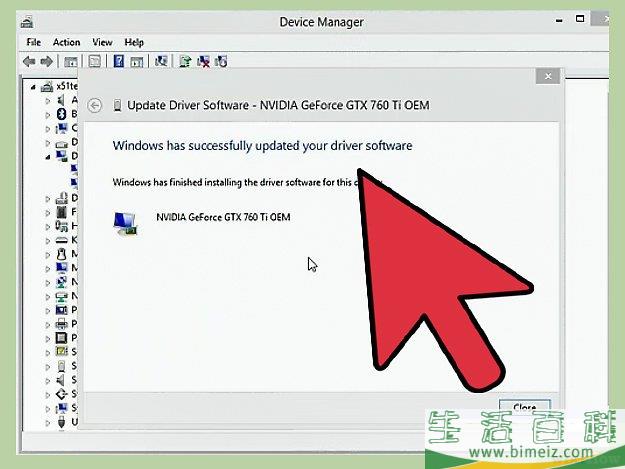
Task: Select the Processors chip icon in the tree
Action: (61, 338)
